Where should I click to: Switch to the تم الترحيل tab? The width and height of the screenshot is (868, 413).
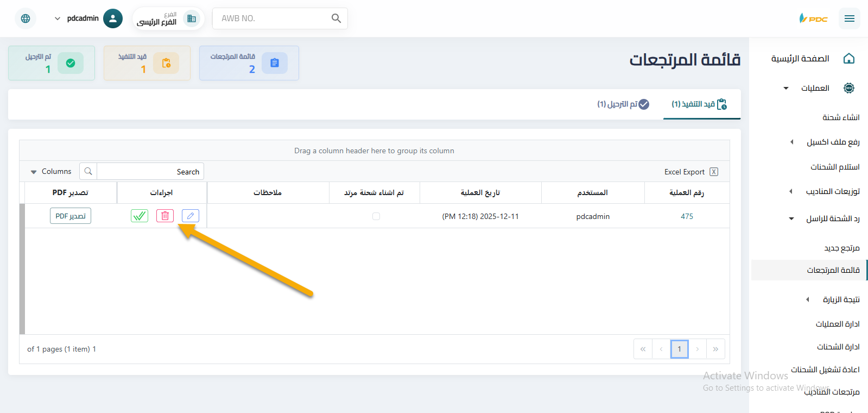[x=623, y=104]
